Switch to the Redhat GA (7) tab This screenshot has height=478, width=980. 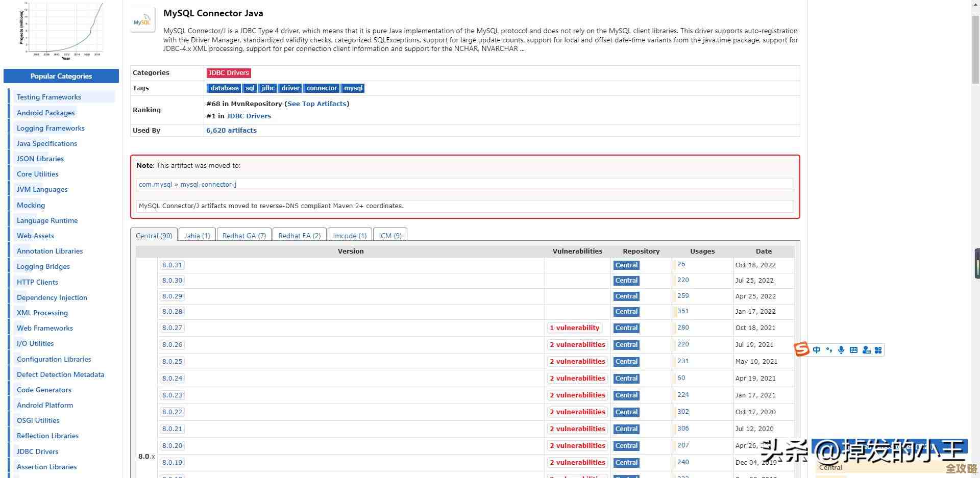(x=244, y=235)
